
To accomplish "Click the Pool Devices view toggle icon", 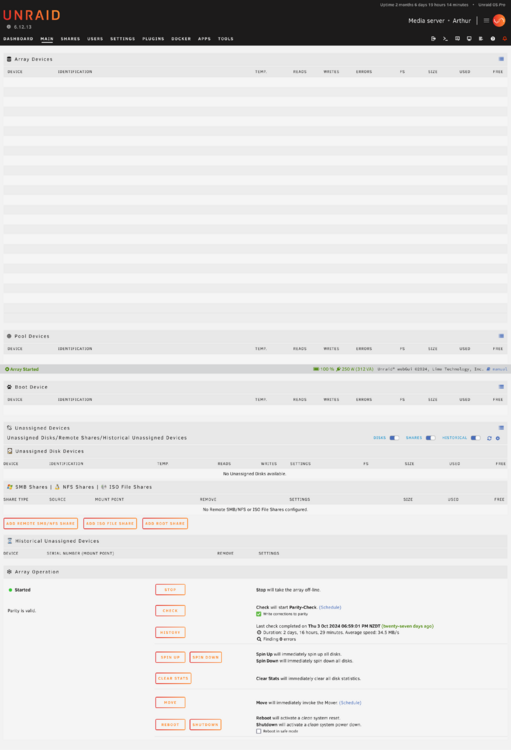I will click(x=501, y=336).
